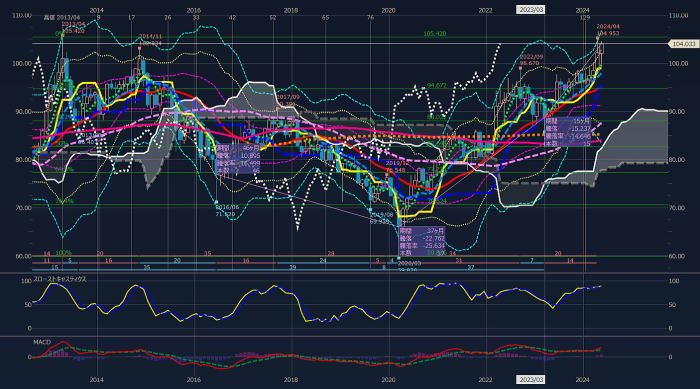The width and height of the screenshot is (700, 389).
Task: Click the 24 segment count on the bottom bar
Action: [322, 261]
